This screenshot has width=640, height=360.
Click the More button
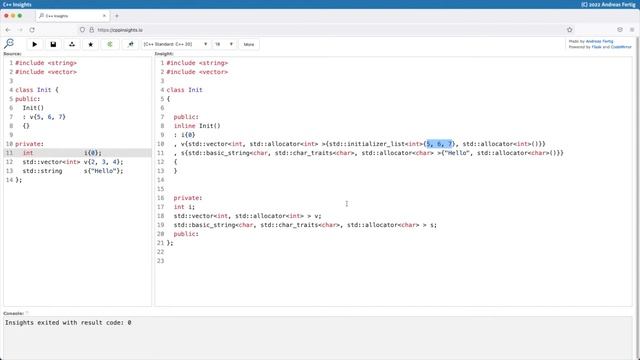pos(249,44)
